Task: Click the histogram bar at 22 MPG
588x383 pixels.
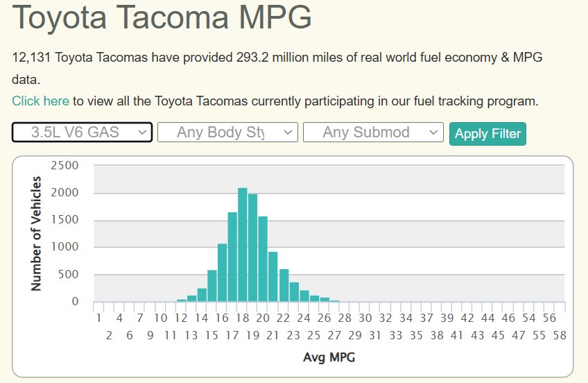Action: pos(284,285)
